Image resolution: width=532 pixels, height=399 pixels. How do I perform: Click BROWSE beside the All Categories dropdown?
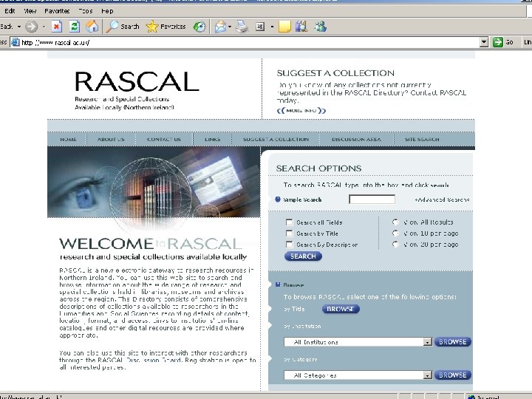(453, 375)
